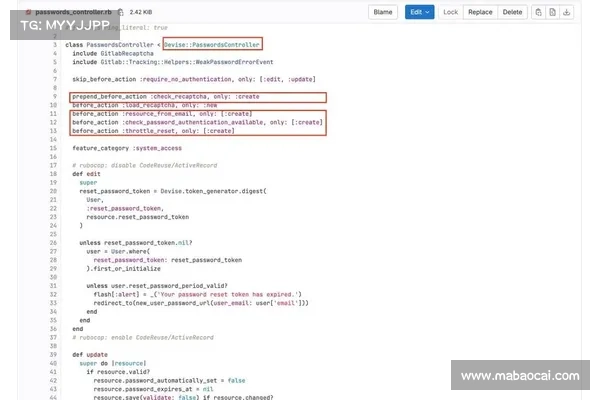
Task: Click 'include Gitlab::Tracking::Helpers::WeakPasswordErrorEvent' line
Action: point(173,62)
